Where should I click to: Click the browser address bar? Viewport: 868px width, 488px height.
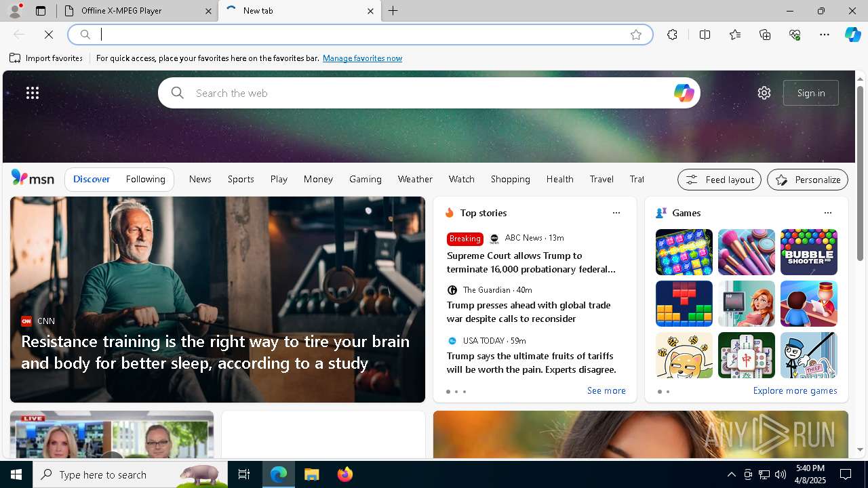point(361,35)
